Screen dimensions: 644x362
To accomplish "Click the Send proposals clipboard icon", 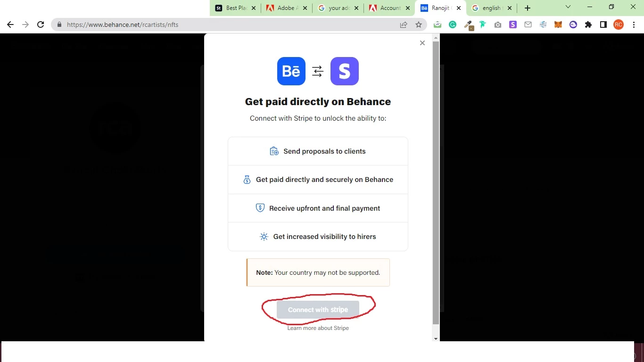I will (x=274, y=151).
